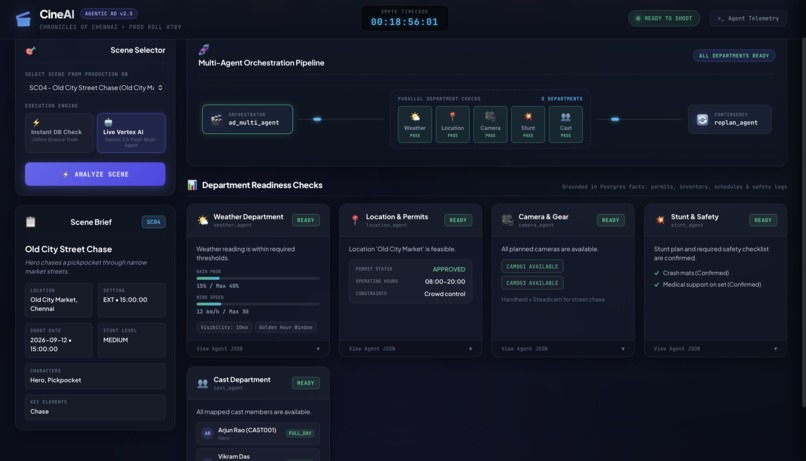Click the APPROVED permit status value
Viewport: 806px width, 461px height.
[449, 269]
